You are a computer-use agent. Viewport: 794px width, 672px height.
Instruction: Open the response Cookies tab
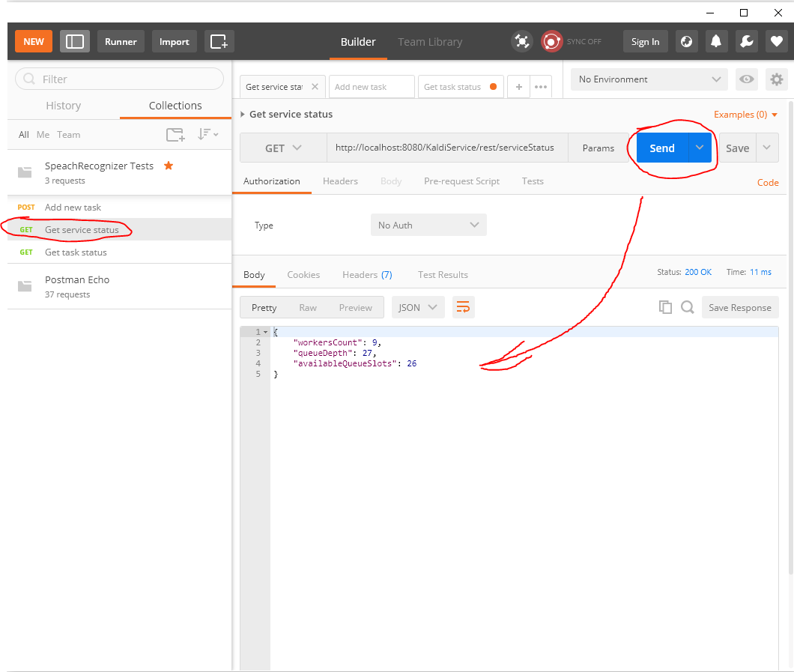click(x=303, y=275)
